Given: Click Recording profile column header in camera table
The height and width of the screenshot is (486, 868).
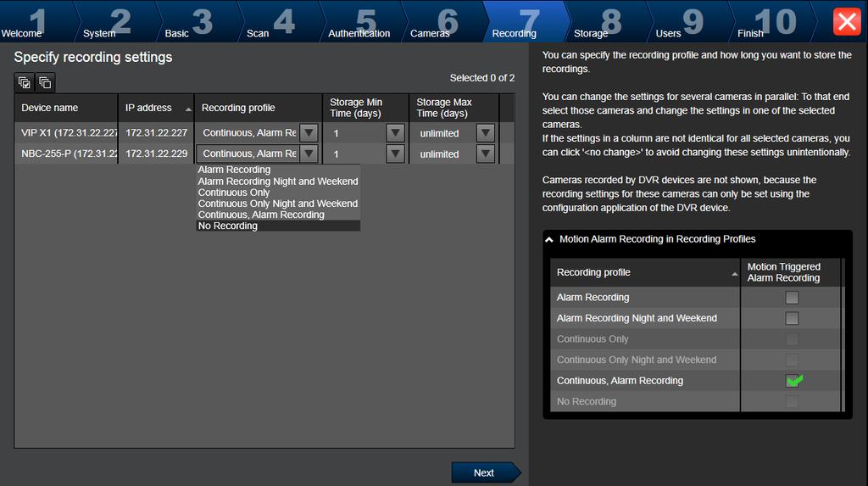Looking at the screenshot, I should point(259,108).
